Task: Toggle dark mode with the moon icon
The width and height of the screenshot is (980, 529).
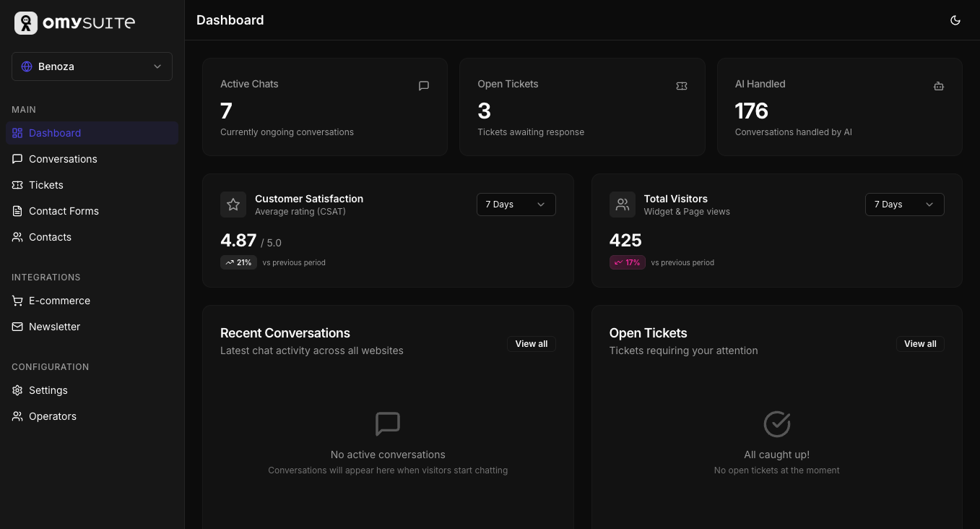Action: 955,20
